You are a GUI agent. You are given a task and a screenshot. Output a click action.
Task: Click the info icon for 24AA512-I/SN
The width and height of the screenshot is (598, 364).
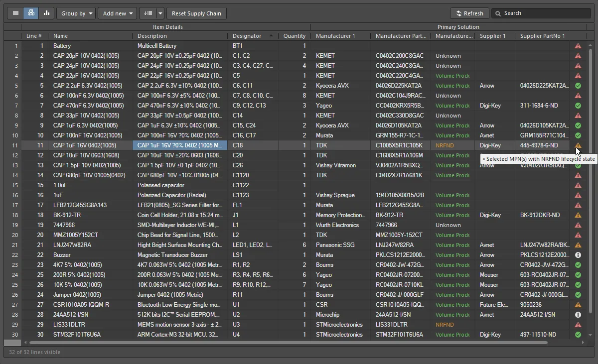click(578, 315)
